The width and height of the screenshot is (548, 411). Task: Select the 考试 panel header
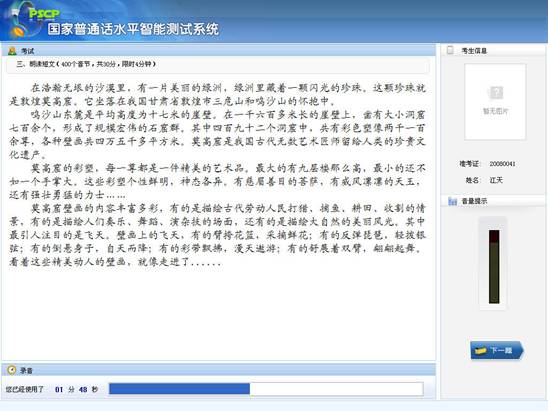[x=218, y=51]
